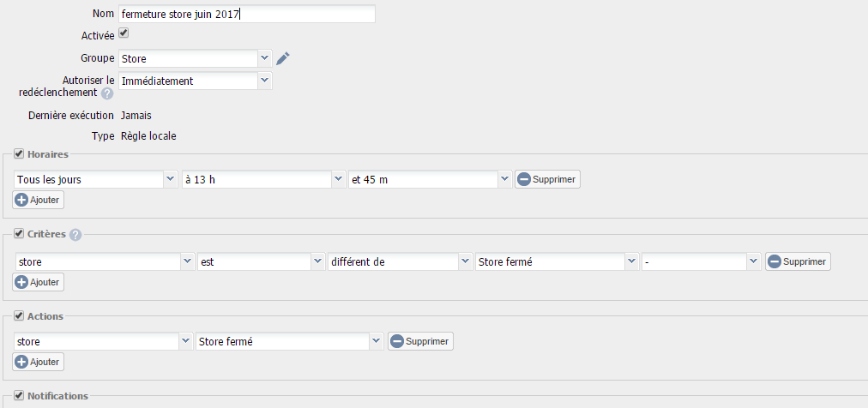The height and width of the screenshot is (408, 868).
Task: Disable the Actions section checkbox
Action: (19, 316)
